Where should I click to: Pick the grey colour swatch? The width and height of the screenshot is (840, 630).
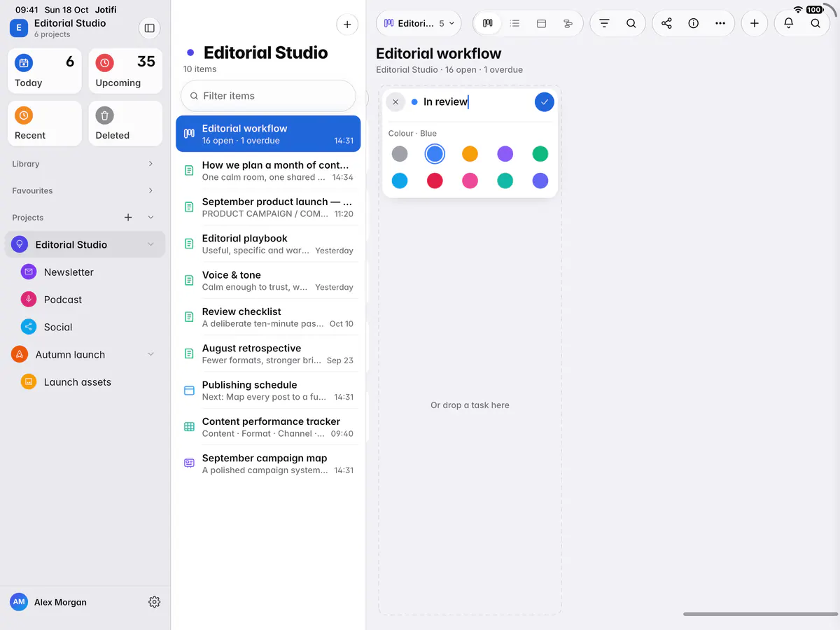[400, 154]
